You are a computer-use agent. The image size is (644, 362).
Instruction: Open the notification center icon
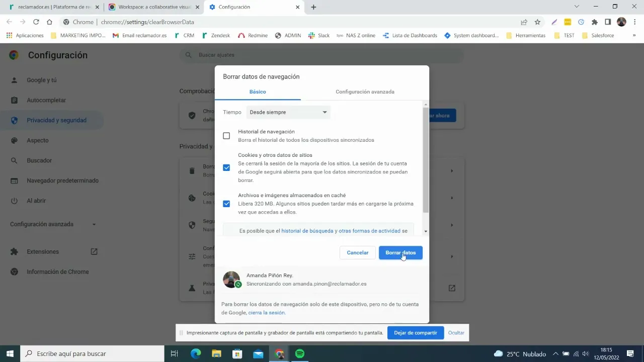point(630,353)
